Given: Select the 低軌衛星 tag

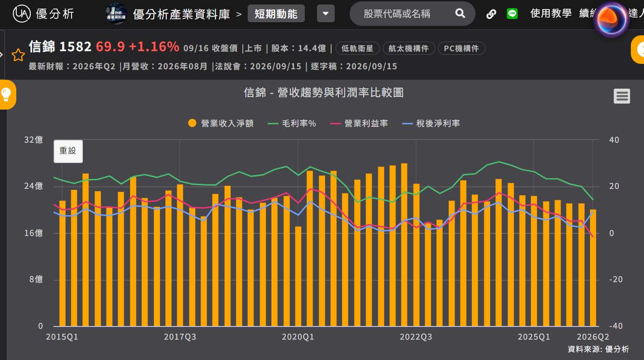Looking at the screenshot, I should (357, 48).
